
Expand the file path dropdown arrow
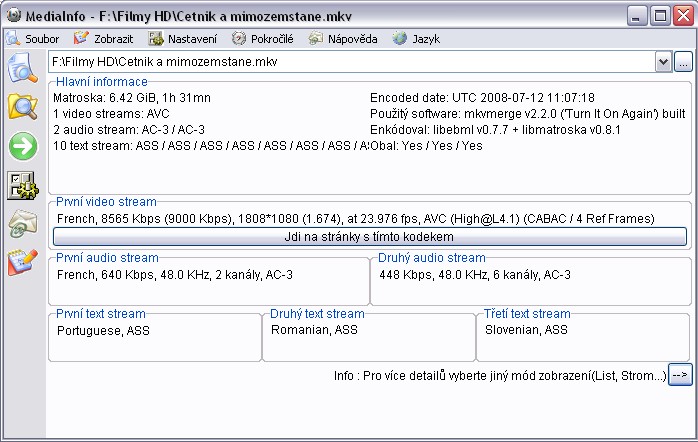pos(663,62)
